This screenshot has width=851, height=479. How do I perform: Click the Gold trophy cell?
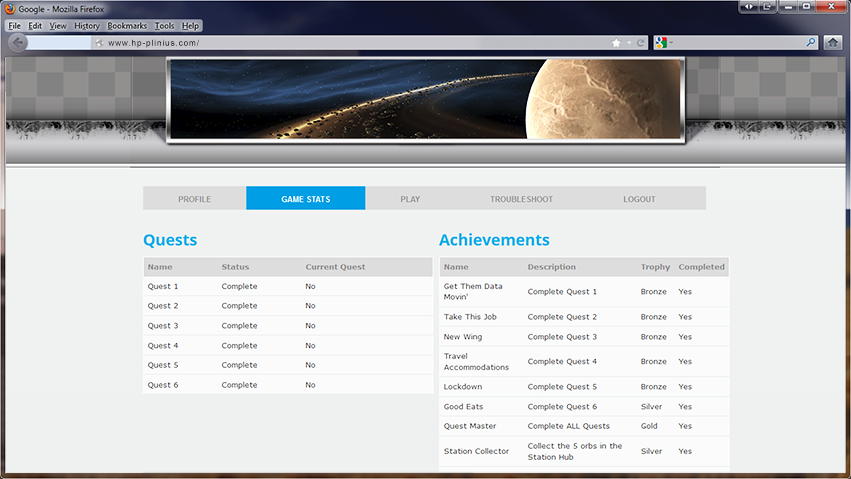[x=649, y=426]
